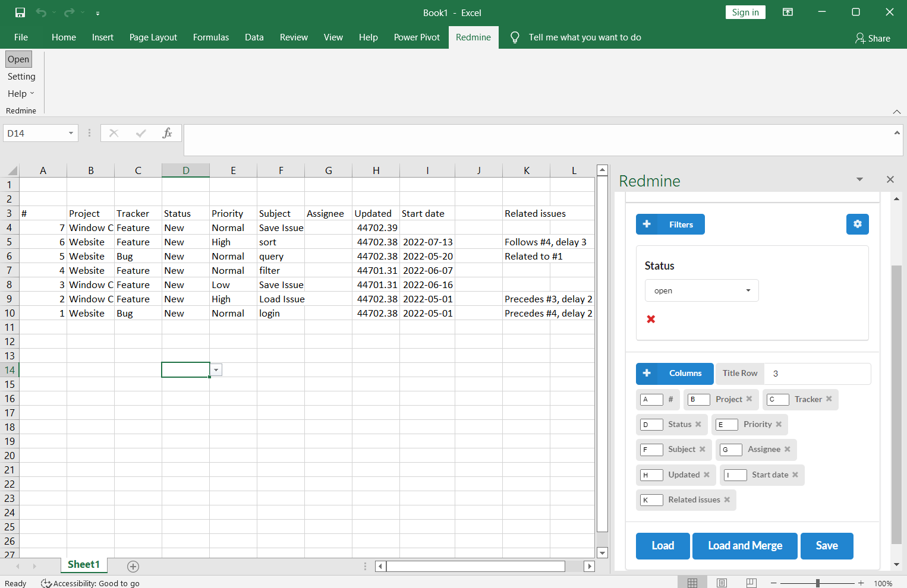Viewport: 907px width, 588px height.
Task: Open the Status filter dropdown showing open
Action: (701, 290)
